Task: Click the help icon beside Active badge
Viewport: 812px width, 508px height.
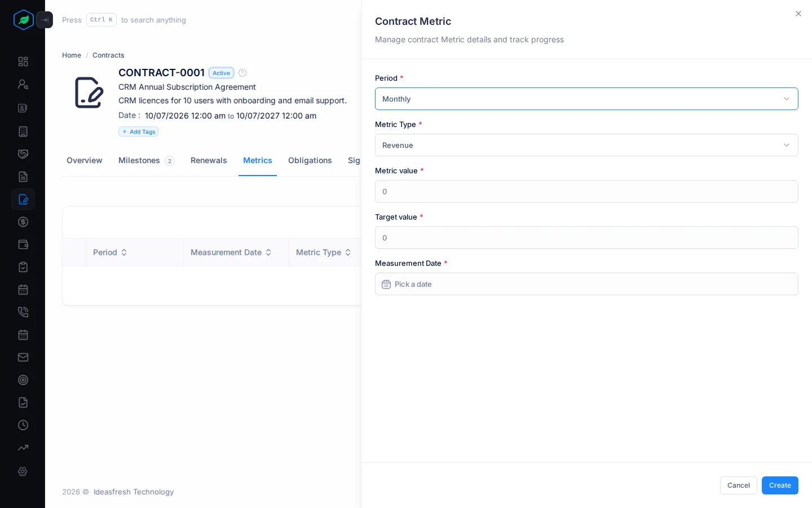Action: coord(242,73)
